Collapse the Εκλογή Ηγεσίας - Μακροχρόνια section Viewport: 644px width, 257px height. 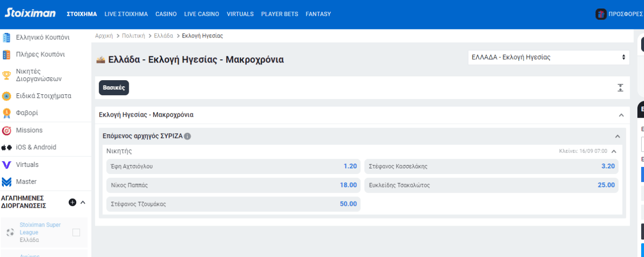(621, 115)
